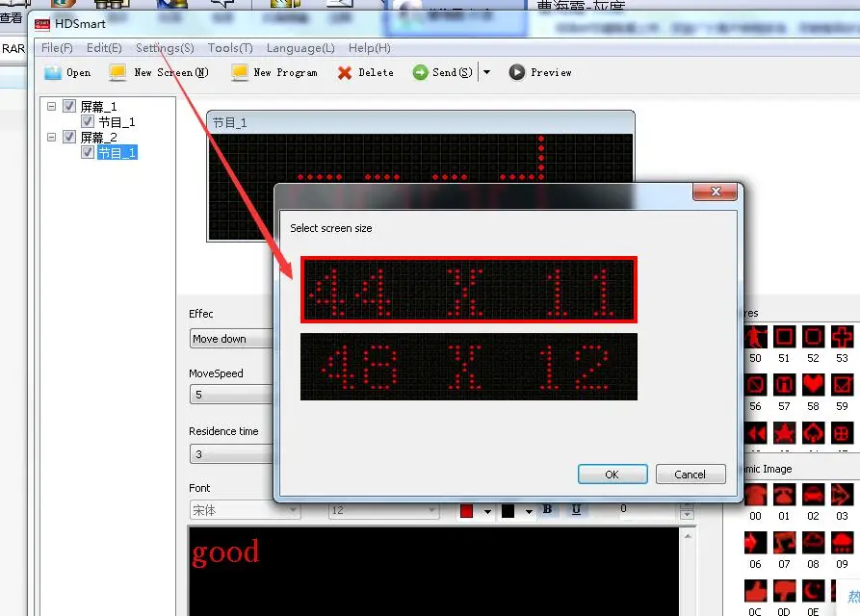Select picture icon 51 square
The width and height of the screenshot is (860, 616).
pyautogui.click(x=784, y=337)
